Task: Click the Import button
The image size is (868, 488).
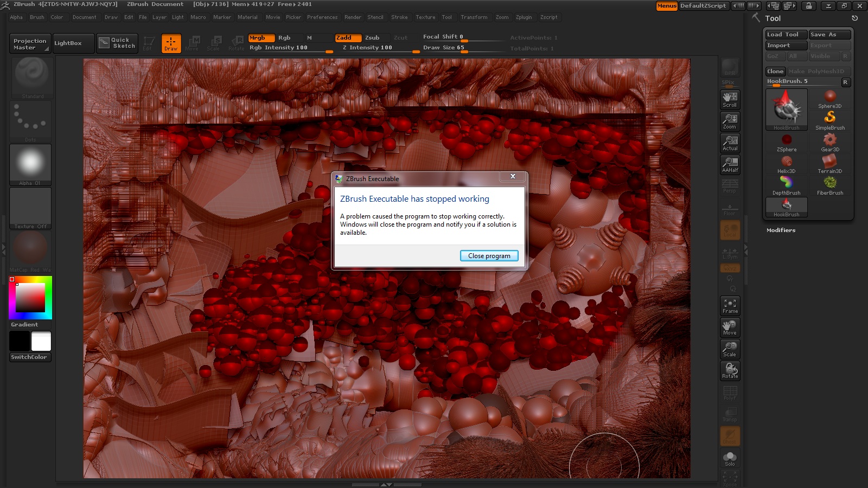Action: (786, 46)
